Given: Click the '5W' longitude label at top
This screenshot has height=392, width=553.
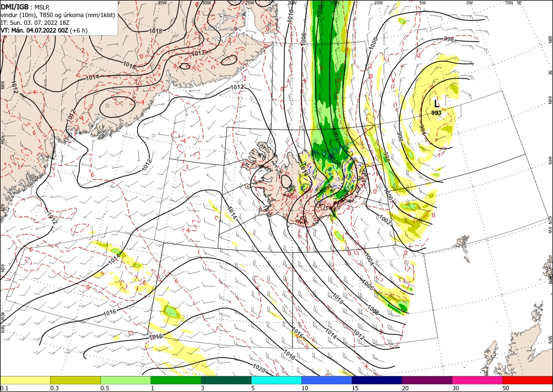Looking at the screenshot, I should click(x=422, y=3).
